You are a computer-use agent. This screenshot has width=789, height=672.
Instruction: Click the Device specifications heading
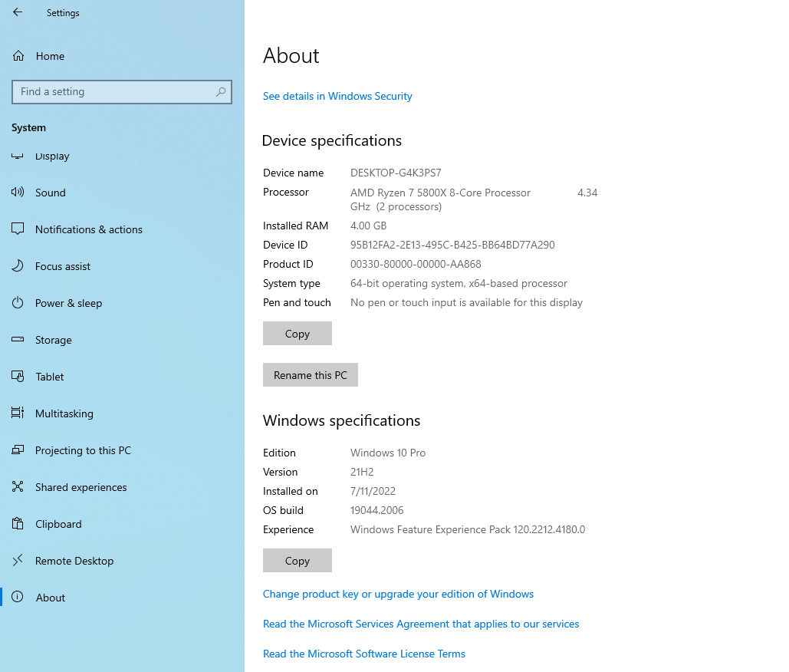coord(331,140)
